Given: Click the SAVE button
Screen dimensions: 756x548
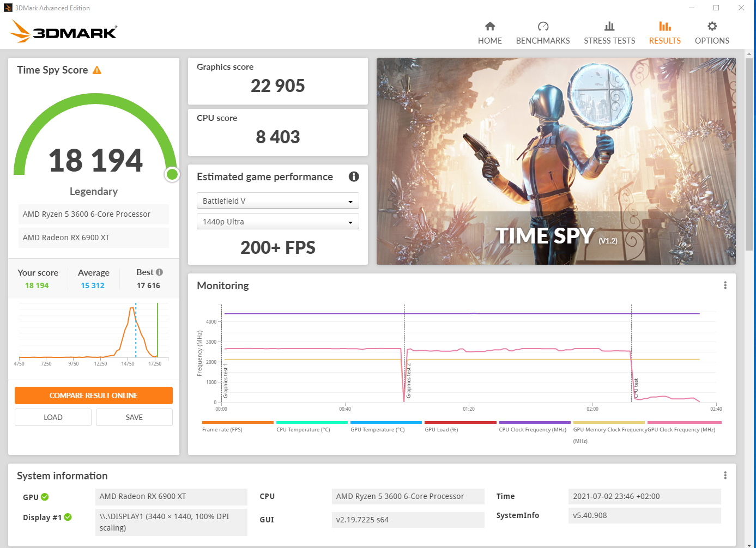Looking at the screenshot, I should pos(134,417).
